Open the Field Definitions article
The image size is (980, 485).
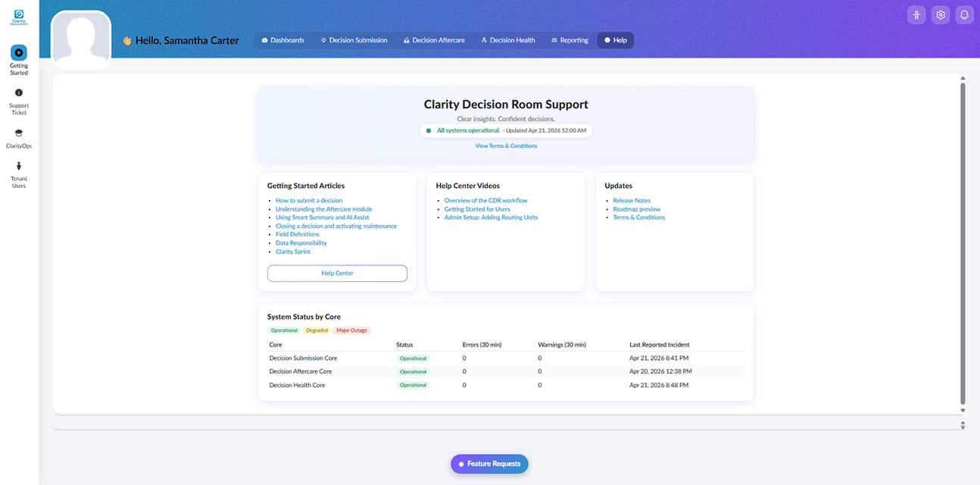point(298,234)
